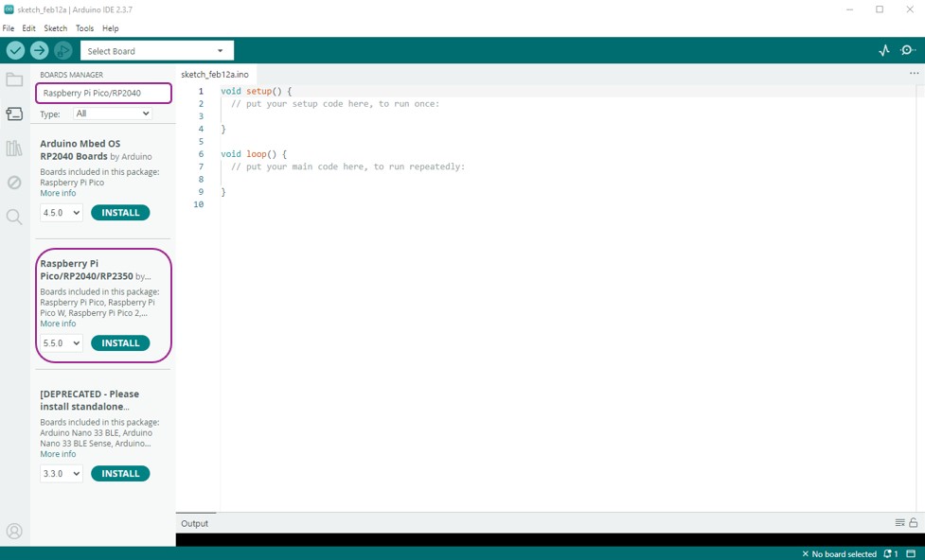Viewport: 925px width, 560px height.
Task: Click the 'put your main code here' comment
Action: point(348,166)
